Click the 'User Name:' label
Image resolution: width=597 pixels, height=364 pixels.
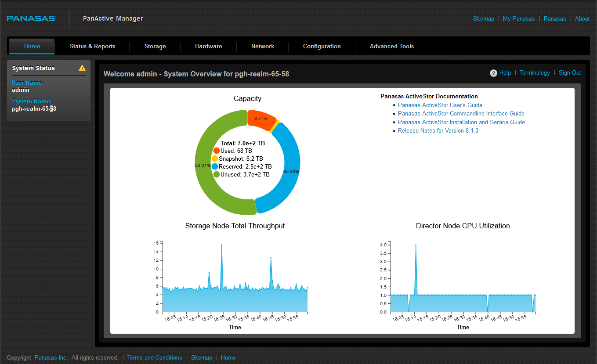click(28, 83)
